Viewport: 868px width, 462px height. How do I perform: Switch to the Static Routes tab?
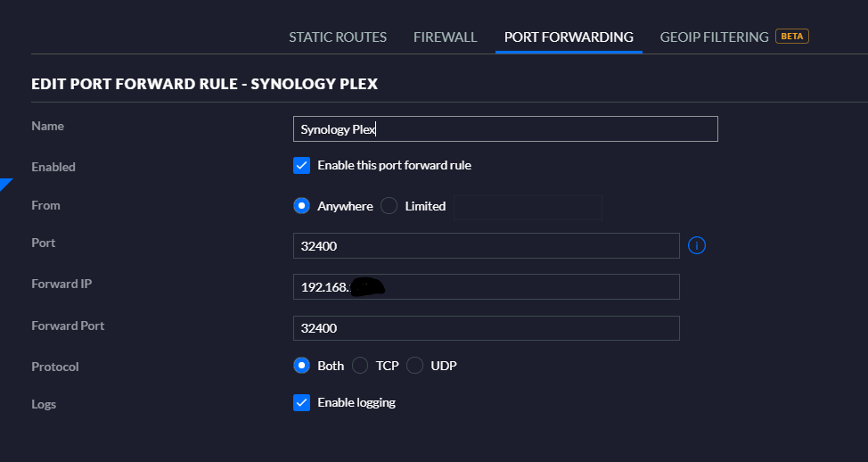click(338, 37)
